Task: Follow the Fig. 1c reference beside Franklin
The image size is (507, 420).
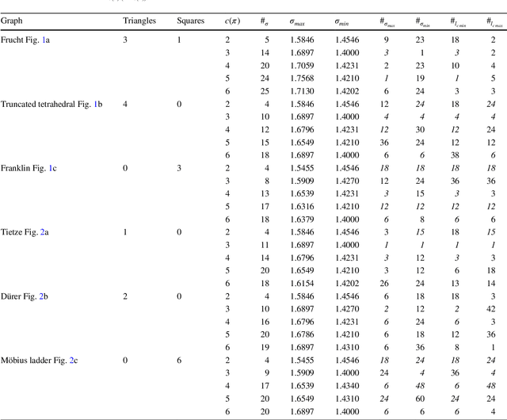Action: click(x=51, y=168)
